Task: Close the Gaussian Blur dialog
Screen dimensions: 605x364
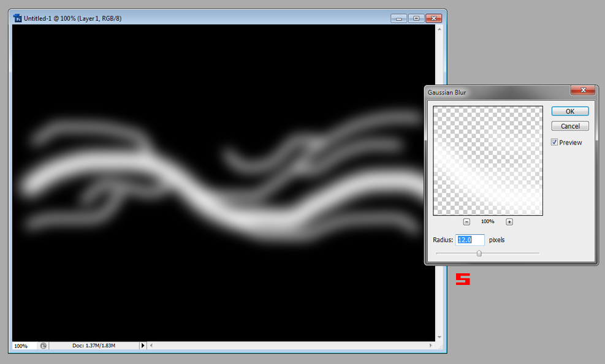Action: 583,90
